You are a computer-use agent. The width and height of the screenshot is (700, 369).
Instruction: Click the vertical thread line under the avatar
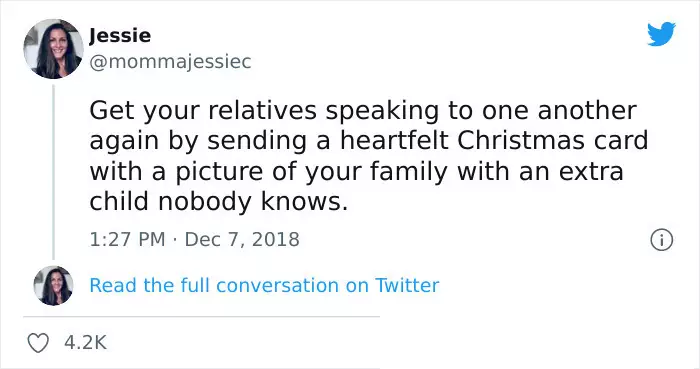pyautogui.click(x=54, y=172)
